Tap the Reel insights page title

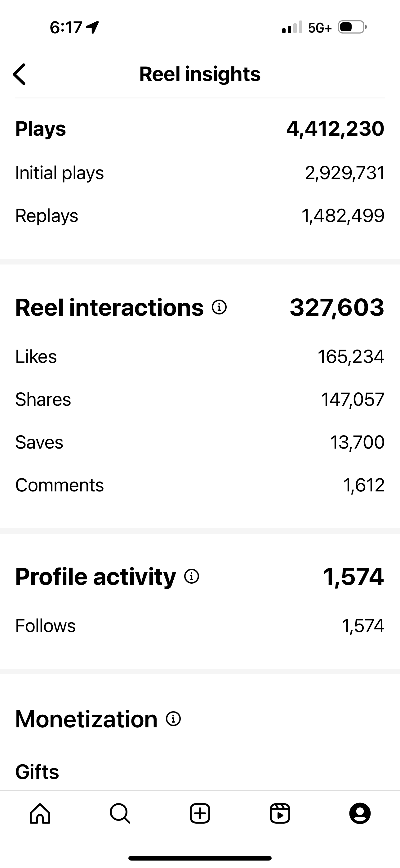(x=200, y=74)
